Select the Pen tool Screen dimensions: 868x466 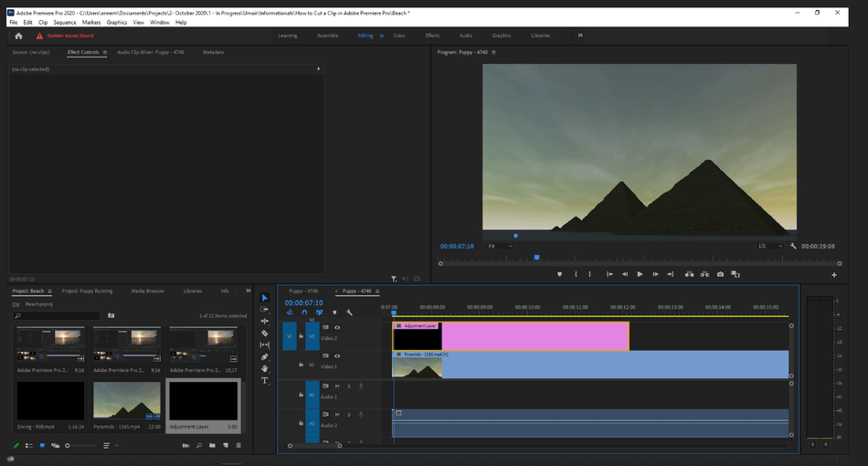point(265,357)
